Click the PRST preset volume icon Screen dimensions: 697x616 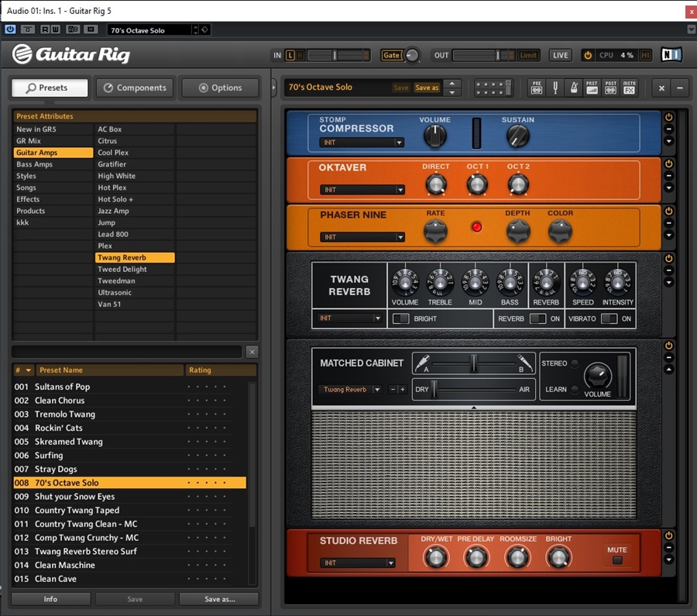point(592,87)
